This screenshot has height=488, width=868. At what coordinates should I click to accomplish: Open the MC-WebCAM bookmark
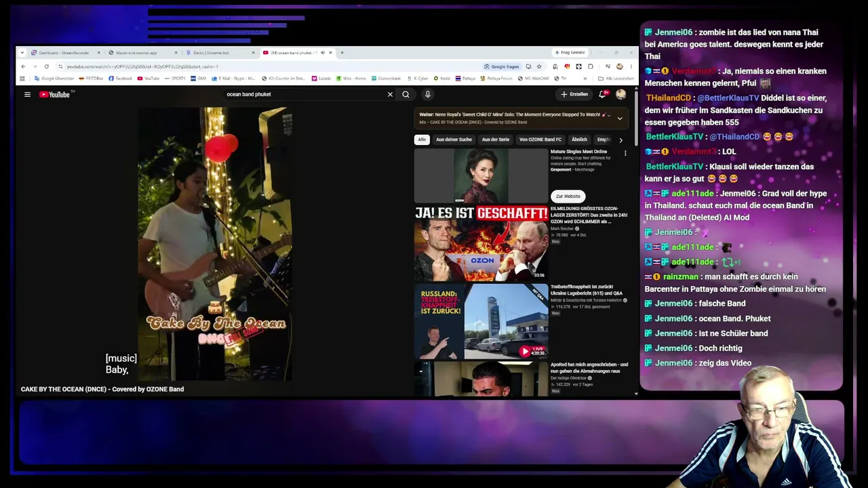click(534, 79)
